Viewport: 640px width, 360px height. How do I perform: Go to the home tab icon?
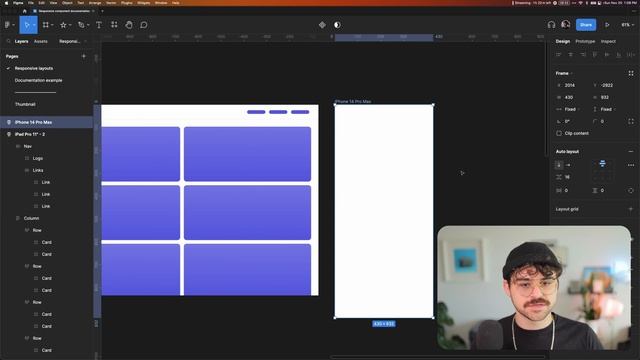[24, 11]
